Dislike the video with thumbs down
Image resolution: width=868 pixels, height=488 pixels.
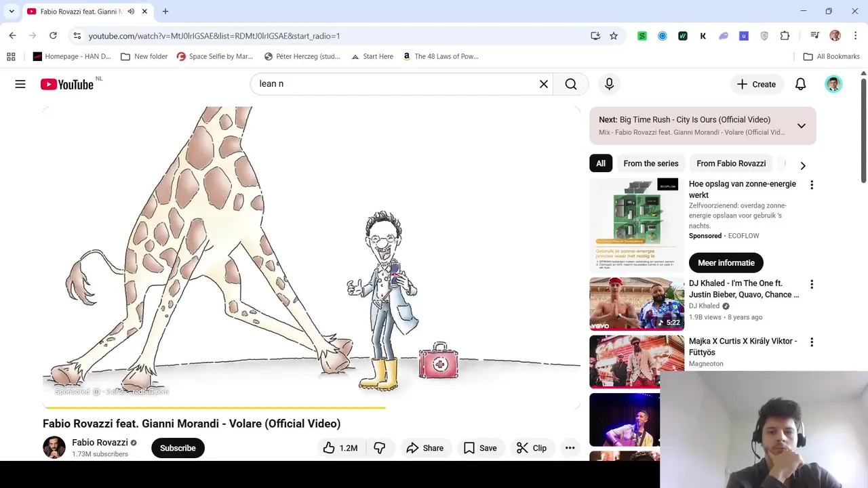(380, 448)
